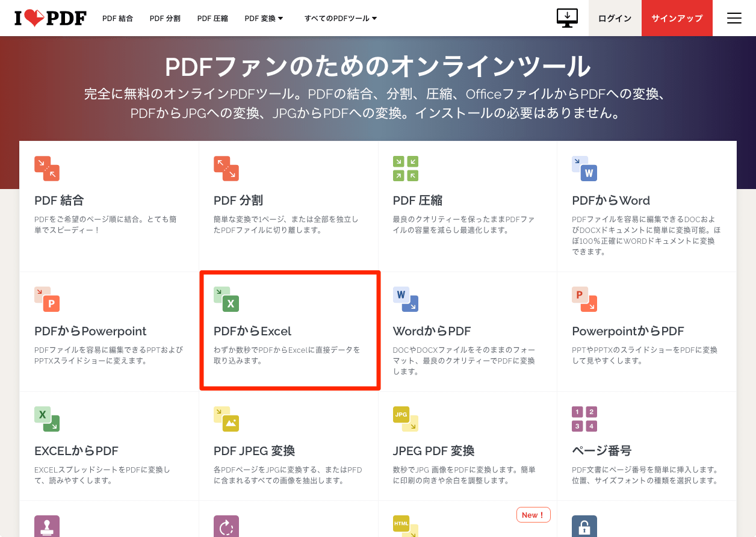The image size is (756, 537).
Task: Click description 'DOCやDOCXファイルをそのままのフォー'
Action: click(x=464, y=350)
